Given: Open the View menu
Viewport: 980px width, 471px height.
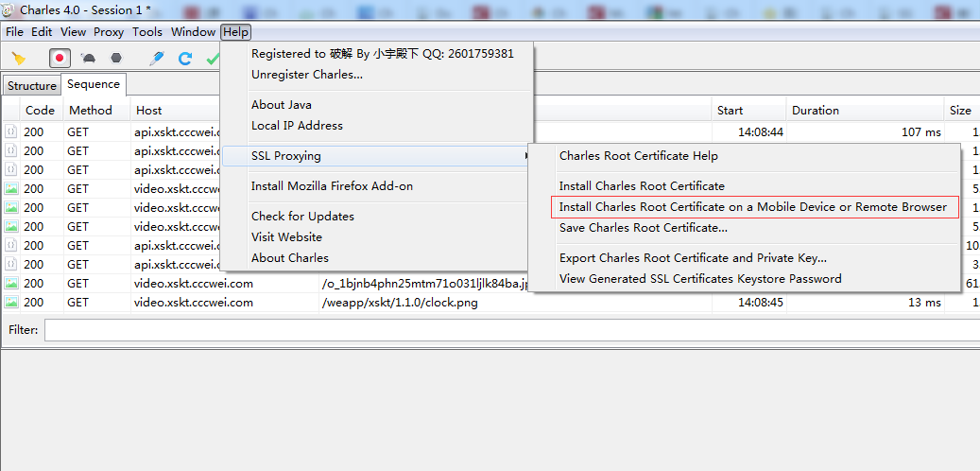Looking at the screenshot, I should click(73, 32).
